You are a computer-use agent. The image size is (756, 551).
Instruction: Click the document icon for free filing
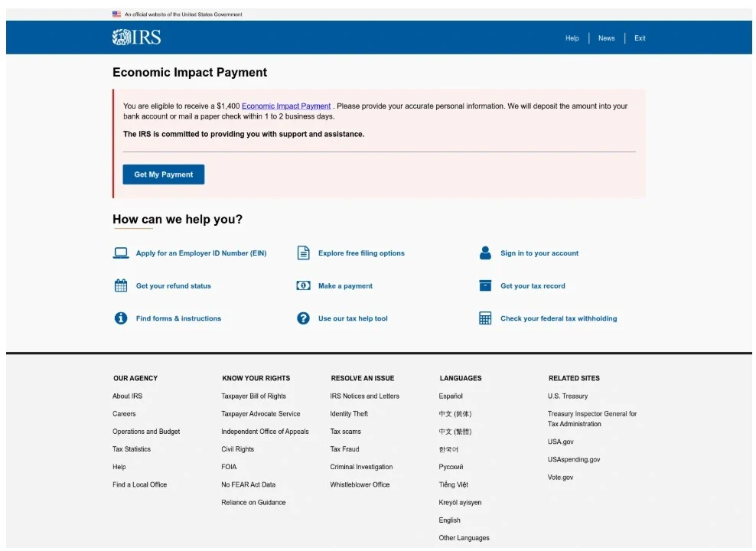click(304, 253)
